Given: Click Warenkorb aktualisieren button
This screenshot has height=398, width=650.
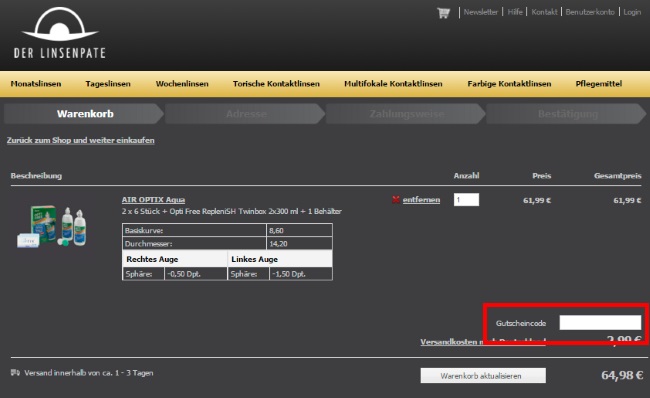Looking at the screenshot, I should (483, 376).
